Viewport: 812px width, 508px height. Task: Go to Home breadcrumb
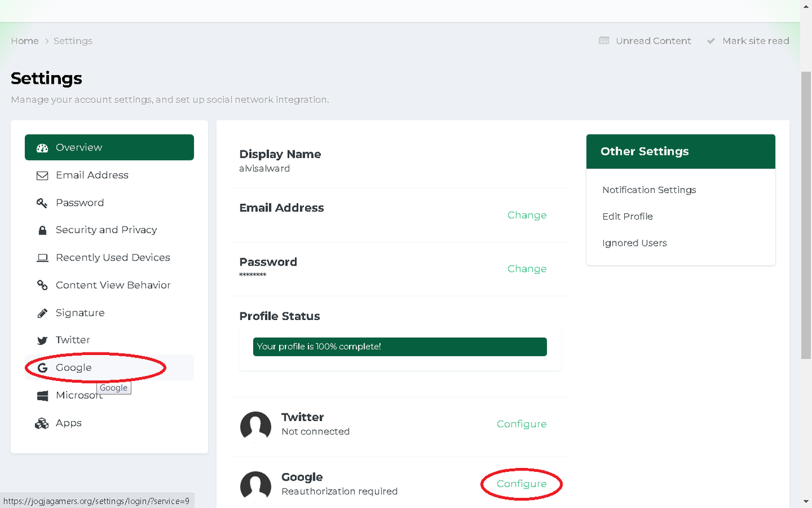(x=25, y=41)
